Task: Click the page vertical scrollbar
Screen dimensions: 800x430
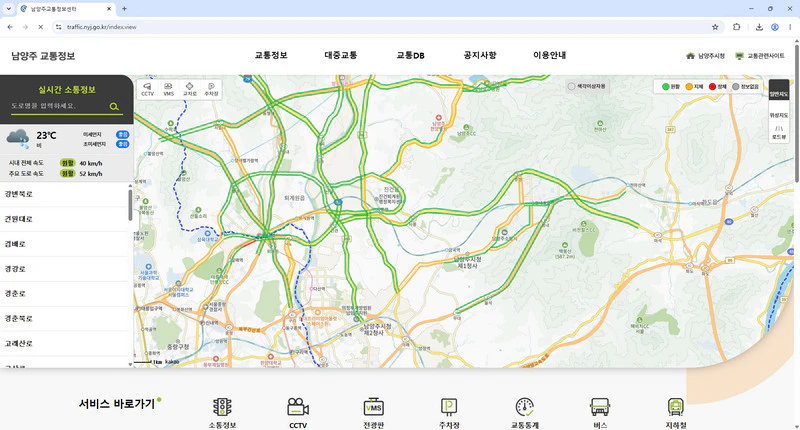Action: [x=796, y=113]
